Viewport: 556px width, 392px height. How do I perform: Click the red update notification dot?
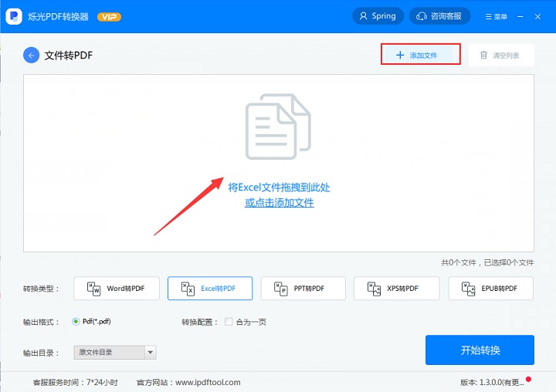click(528, 379)
